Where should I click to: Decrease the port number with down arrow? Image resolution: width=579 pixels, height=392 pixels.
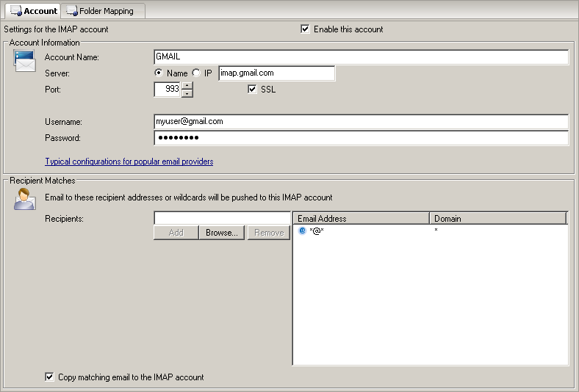tap(187, 93)
